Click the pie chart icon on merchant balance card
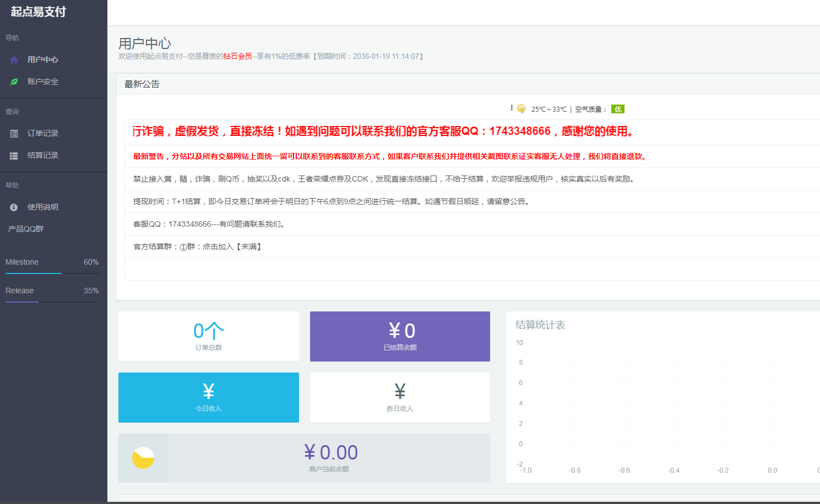 coord(143,457)
